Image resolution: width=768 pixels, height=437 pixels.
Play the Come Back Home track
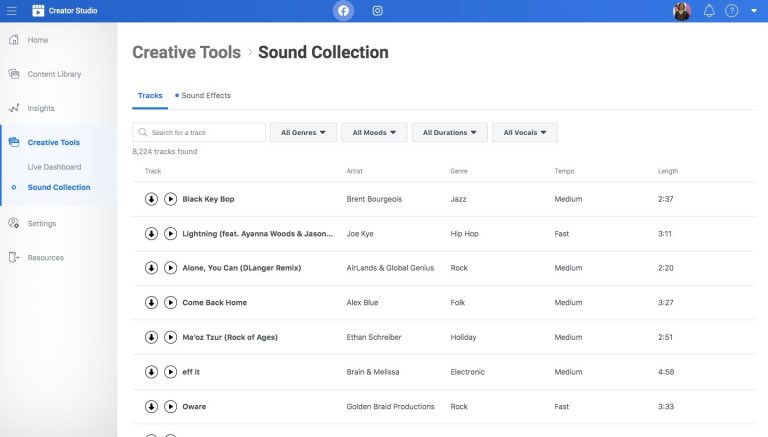170,302
